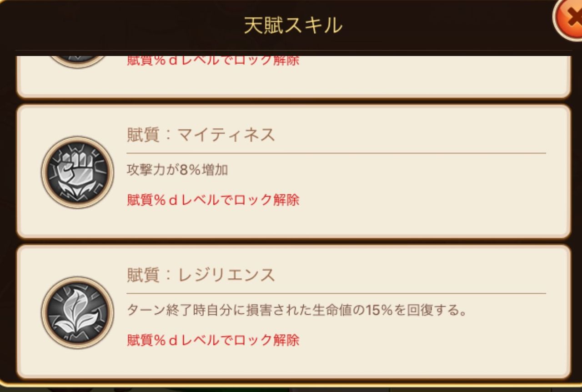Click divider line below マイティネス title
Viewport: 582px width, 392px height.
(x=336, y=153)
